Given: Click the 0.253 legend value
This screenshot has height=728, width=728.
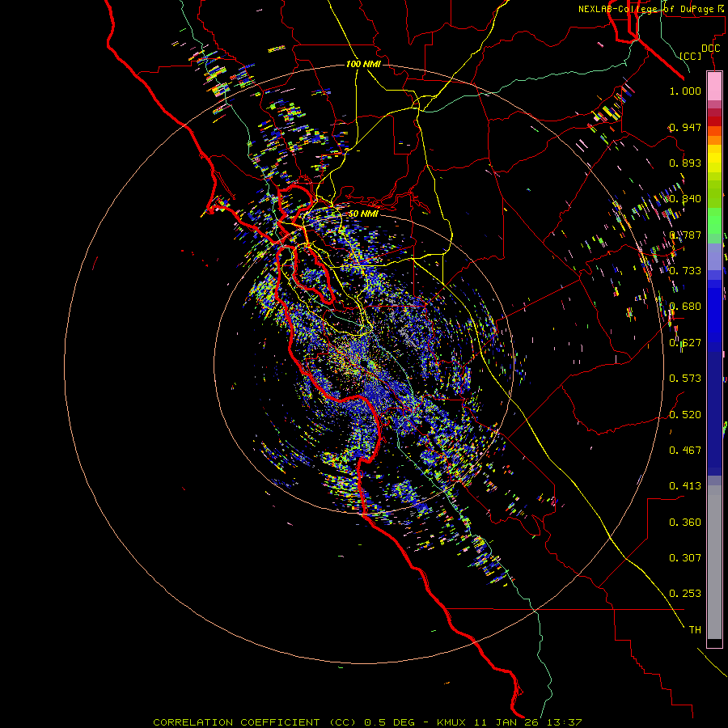Looking at the screenshot, I should pyautogui.click(x=685, y=594).
